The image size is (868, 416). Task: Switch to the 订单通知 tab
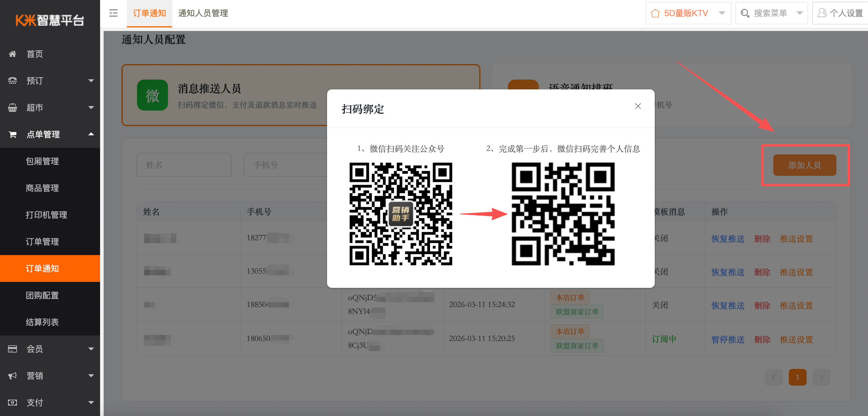tap(149, 13)
